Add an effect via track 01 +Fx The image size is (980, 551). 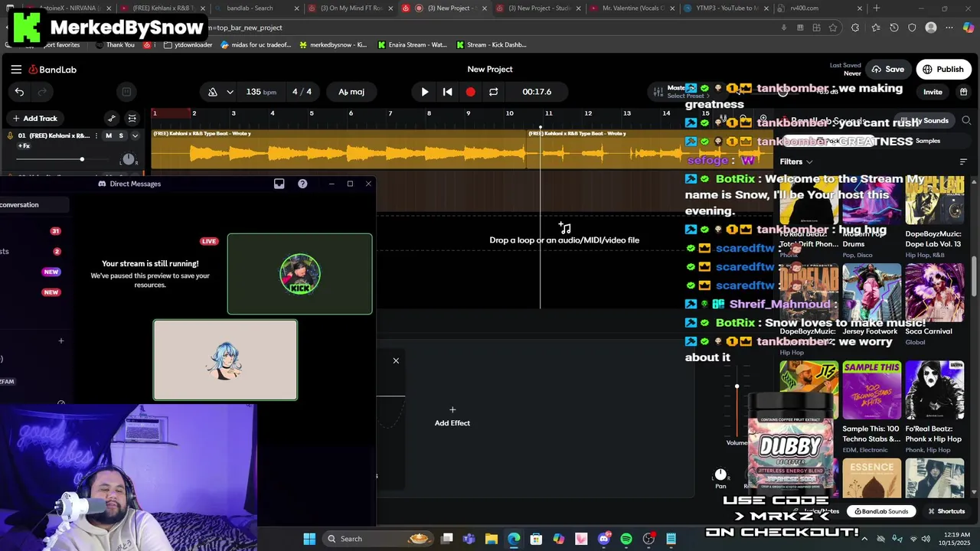pos(24,146)
